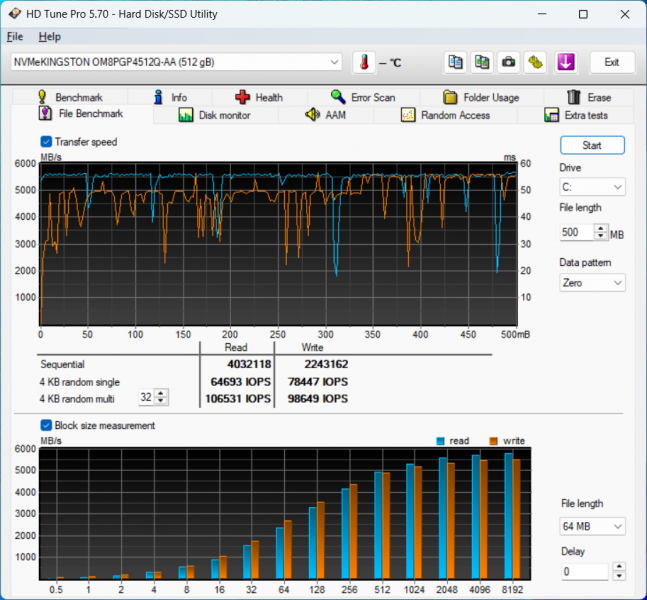Open the 64 MB File length dropdown

tap(592, 526)
